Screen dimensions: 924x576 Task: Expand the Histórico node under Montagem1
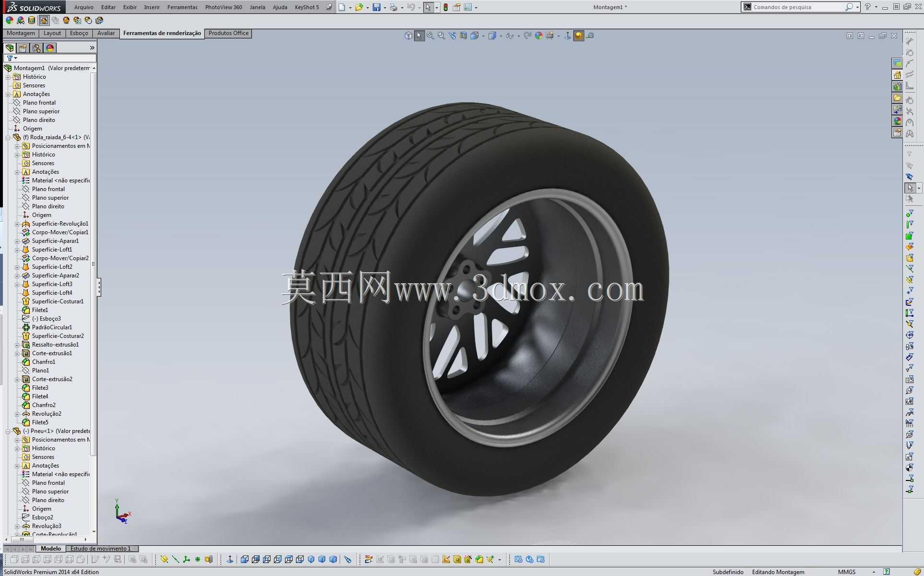[x=8, y=77]
